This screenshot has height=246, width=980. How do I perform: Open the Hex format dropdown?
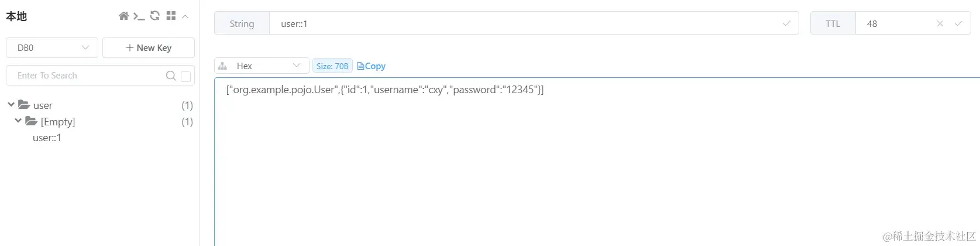coord(262,66)
